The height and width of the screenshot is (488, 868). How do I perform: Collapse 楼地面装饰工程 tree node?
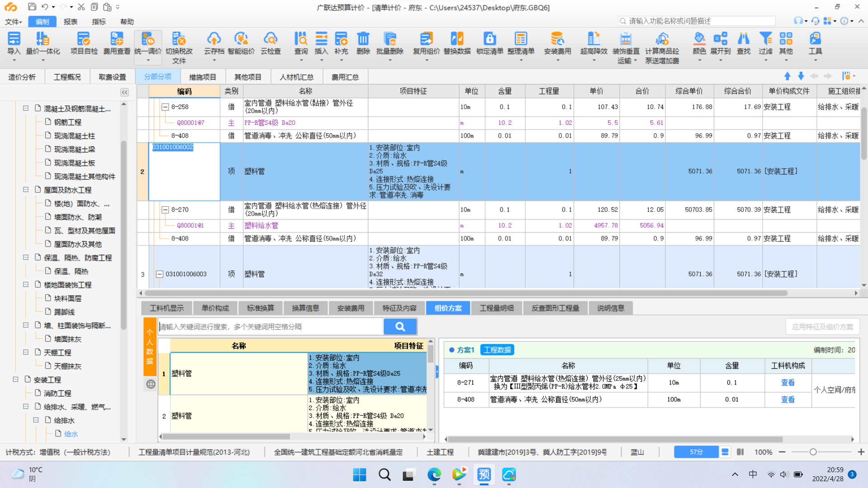[26, 285]
